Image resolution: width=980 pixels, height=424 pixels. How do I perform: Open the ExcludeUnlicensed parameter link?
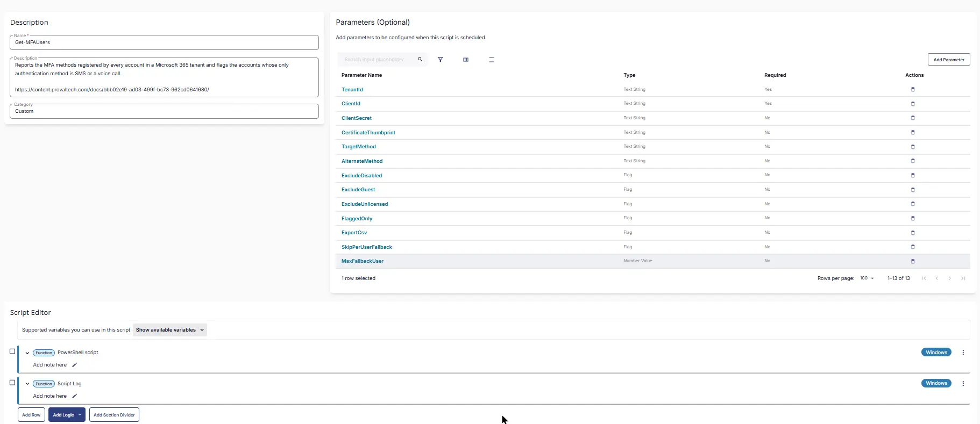click(x=365, y=204)
